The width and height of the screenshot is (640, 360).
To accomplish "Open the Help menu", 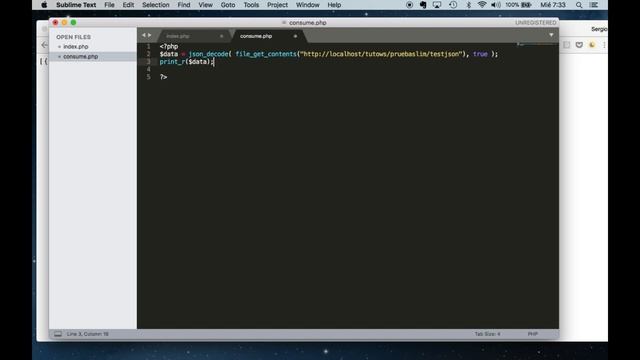I will [334, 5].
